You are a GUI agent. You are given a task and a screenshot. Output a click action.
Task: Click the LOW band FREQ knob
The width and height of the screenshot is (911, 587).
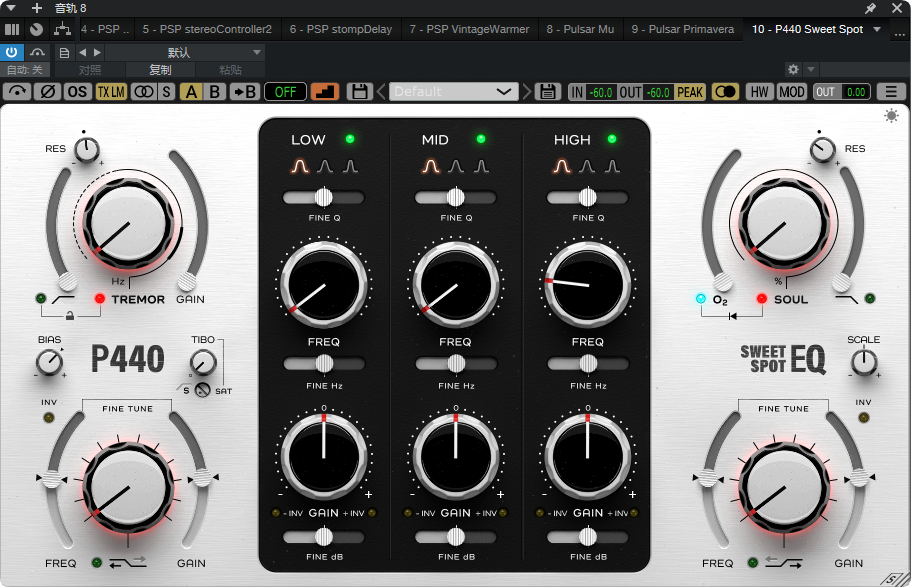point(324,285)
